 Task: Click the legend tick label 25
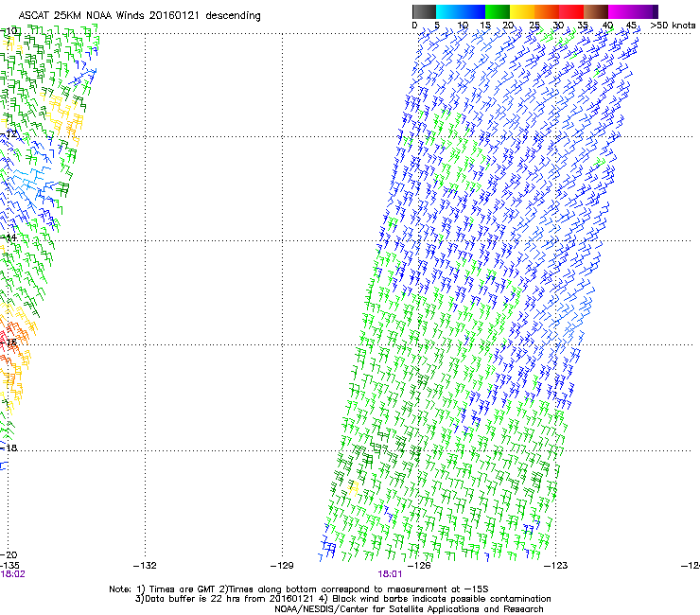534,26
